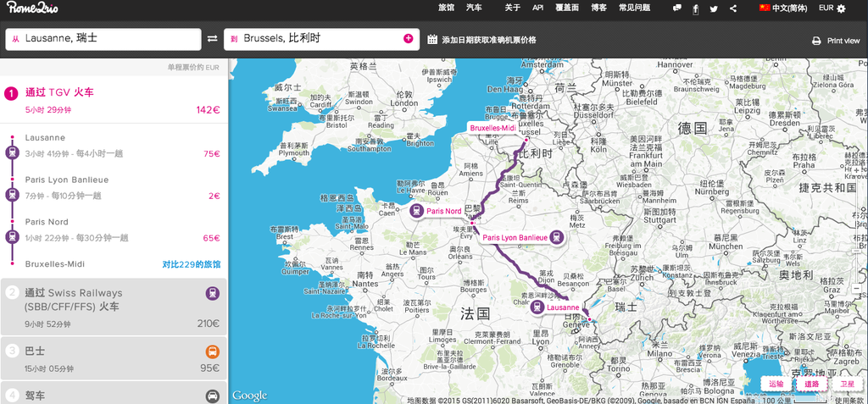Open the API page link
This screenshot has height=404, width=868.
point(538,8)
